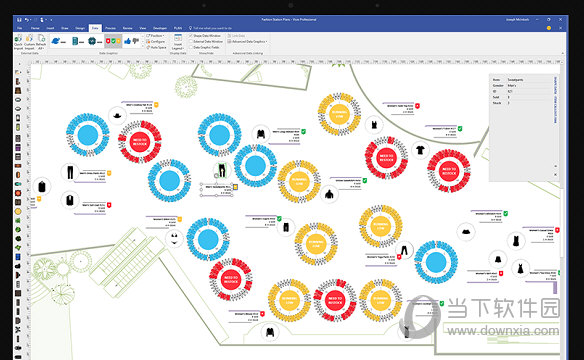
Task: Switch to the Home tab
Action: click(x=35, y=28)
